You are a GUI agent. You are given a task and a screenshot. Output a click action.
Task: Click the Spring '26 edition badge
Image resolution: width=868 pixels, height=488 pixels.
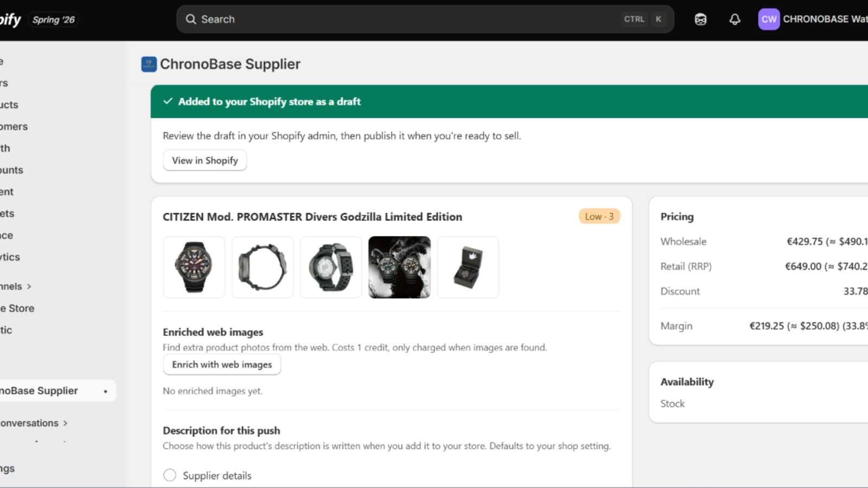(53, 20)
